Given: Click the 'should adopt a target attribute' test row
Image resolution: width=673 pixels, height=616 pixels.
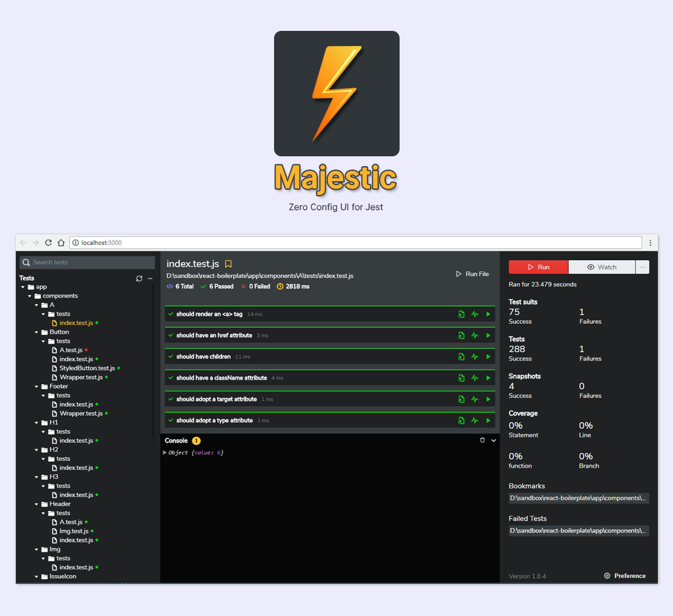Looking at the screenshot, I should point(330,399).
